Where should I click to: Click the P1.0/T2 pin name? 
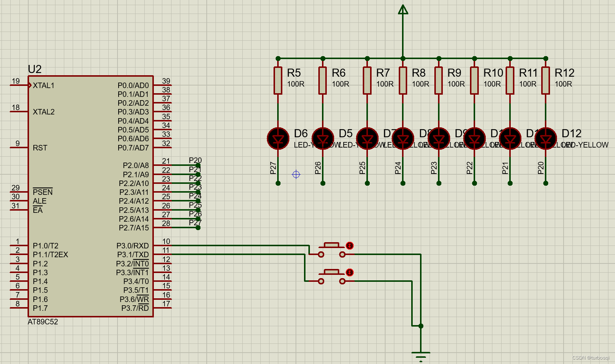46,246
